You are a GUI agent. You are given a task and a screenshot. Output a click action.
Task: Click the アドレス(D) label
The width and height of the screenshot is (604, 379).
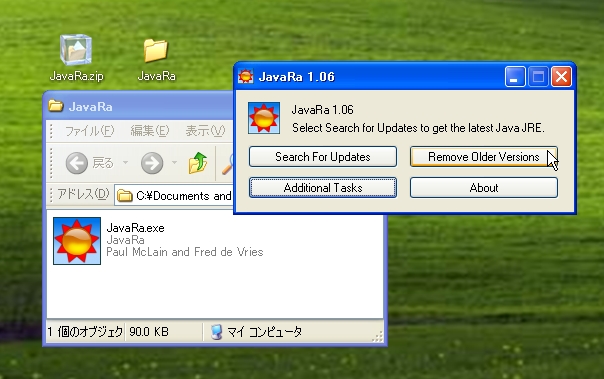pos(83,194)
